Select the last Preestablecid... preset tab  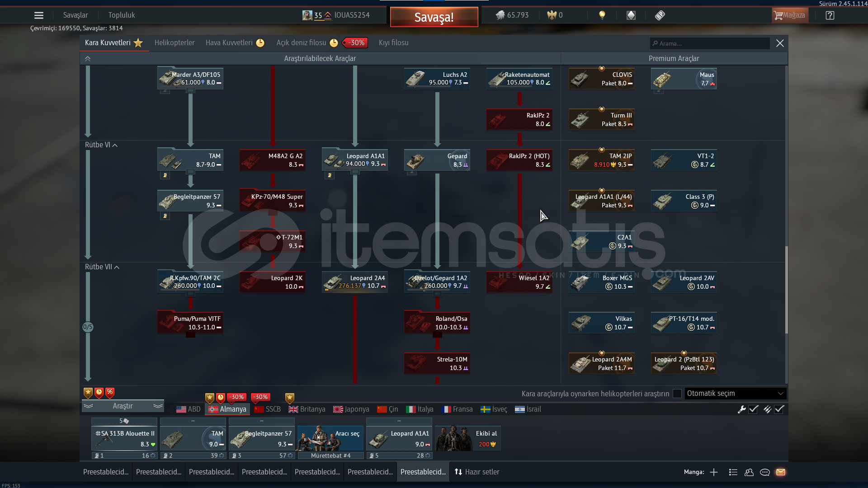pos(423,472)
